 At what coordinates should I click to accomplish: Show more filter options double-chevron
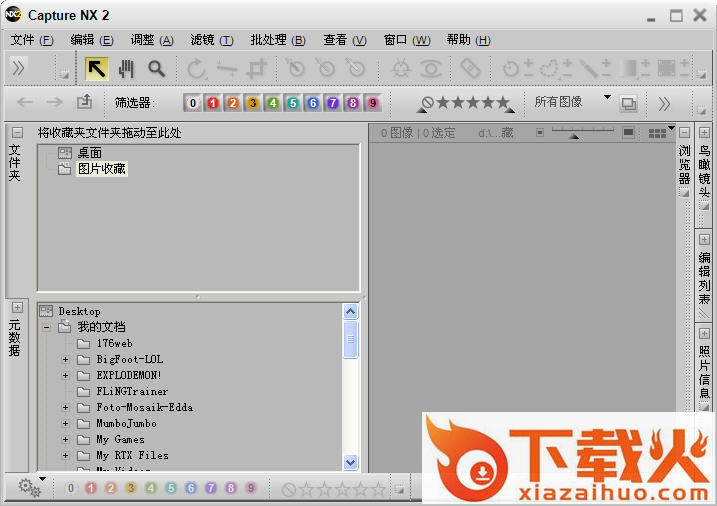tap(664, 104)
